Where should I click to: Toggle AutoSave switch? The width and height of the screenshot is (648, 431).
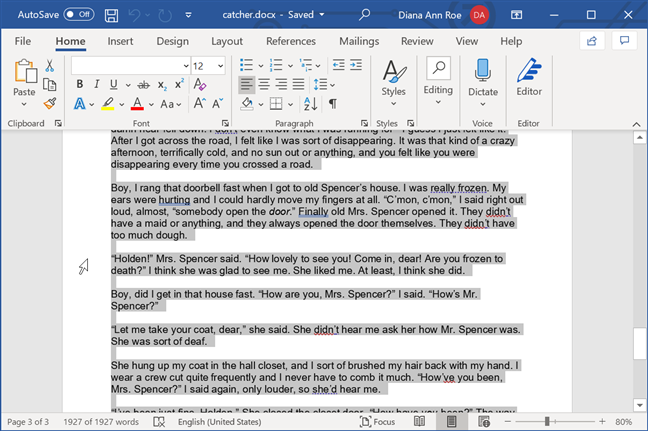pyautogui.click(x=79, y=15)
